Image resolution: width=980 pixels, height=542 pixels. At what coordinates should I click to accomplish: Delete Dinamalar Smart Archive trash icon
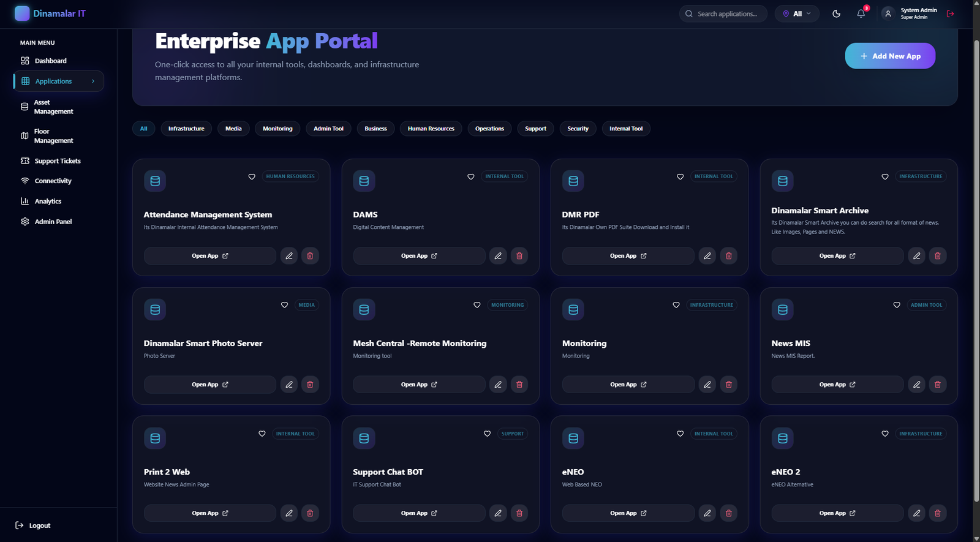click(x=938, y=256)
